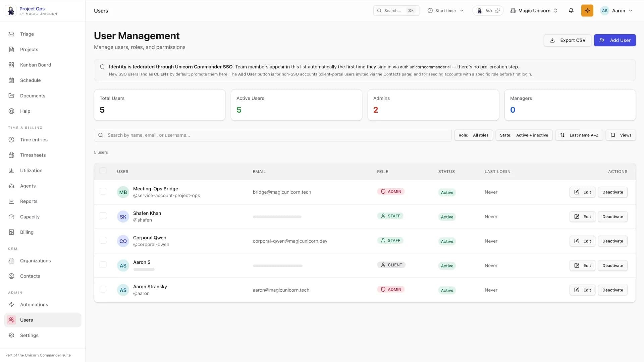Click the LAST LOGIN column header
The width and height of the screenshot is (644, 362).
coord(497,172)
